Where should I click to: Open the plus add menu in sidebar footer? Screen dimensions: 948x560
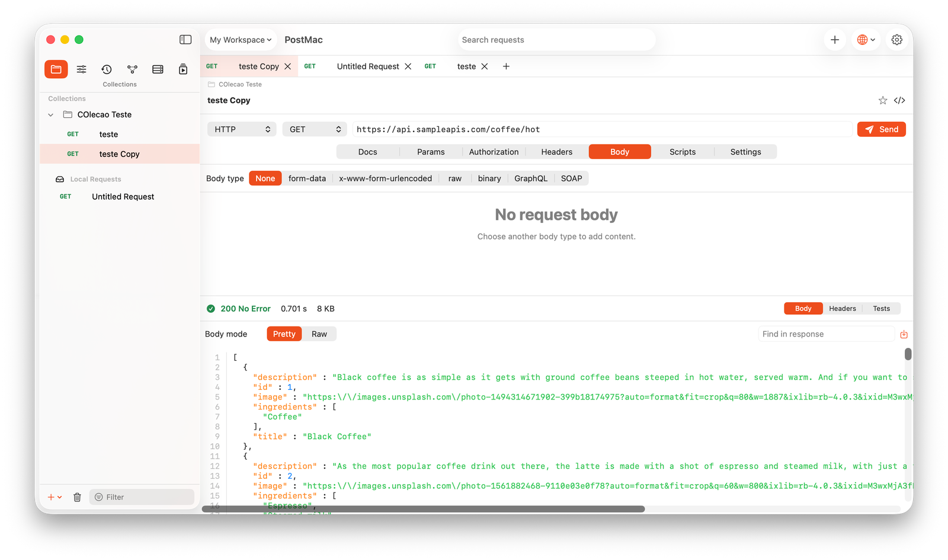pyautogui.click(x=55, y=497)
